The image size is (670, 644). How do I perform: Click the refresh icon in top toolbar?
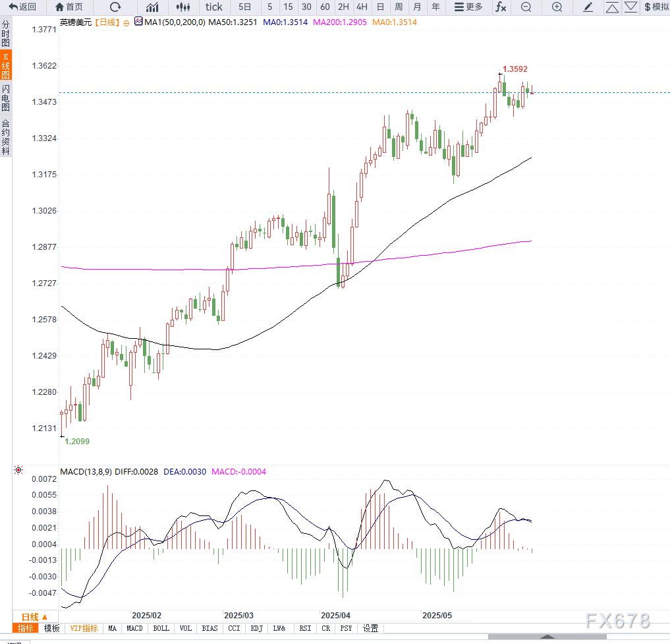(x=115, y=7)
